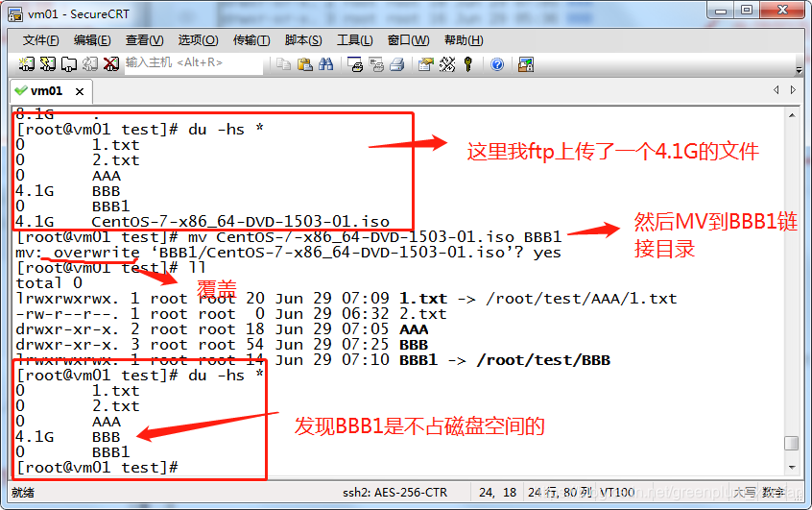Open the 窗口(W) menu

[408, 40]
